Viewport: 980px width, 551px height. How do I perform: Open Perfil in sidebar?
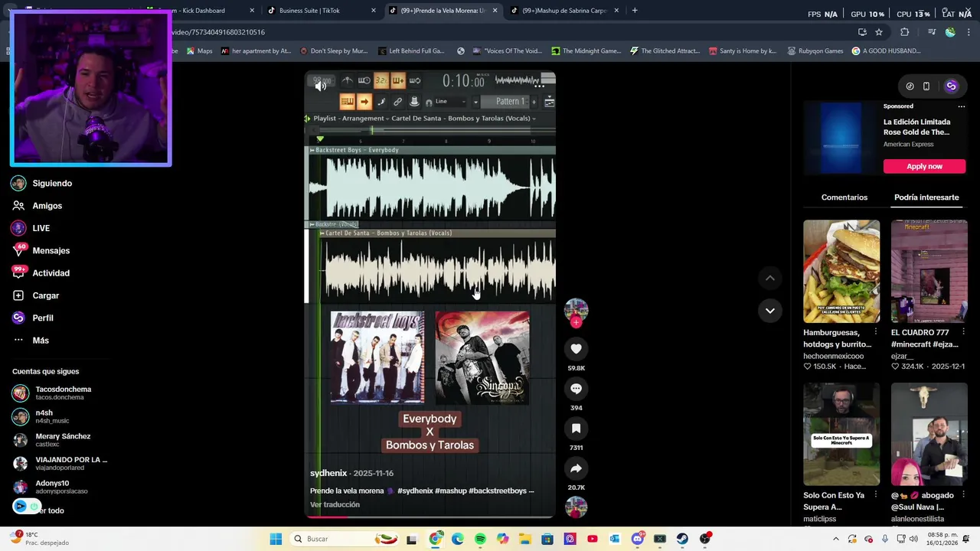(x=43, y=318)
